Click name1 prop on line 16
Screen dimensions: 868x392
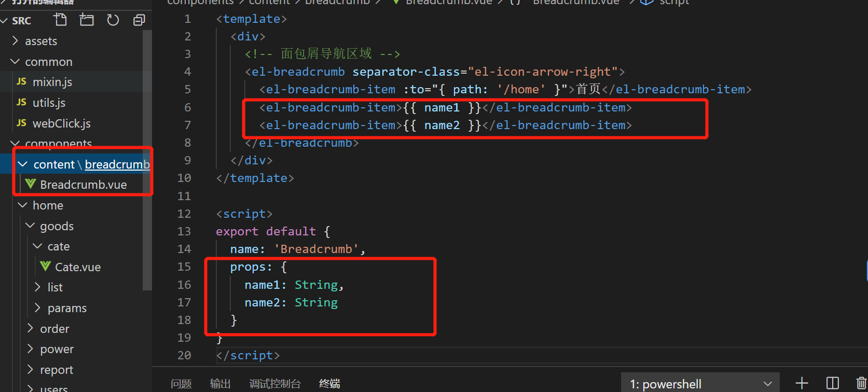tap(263, 285)
